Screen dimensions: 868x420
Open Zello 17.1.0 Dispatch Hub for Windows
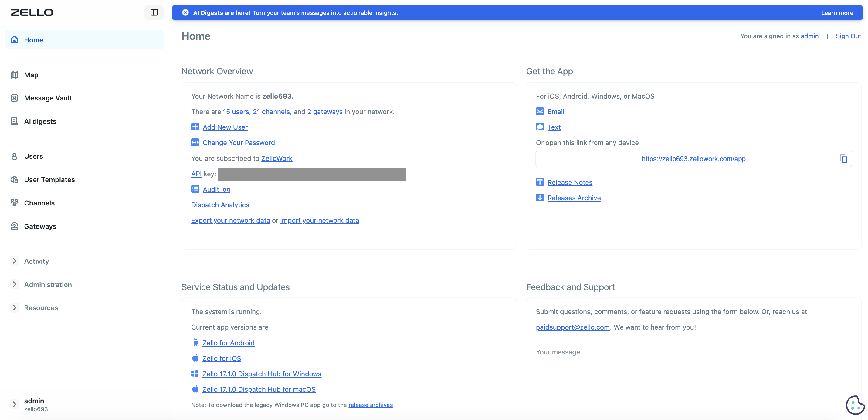coord(262,374)
